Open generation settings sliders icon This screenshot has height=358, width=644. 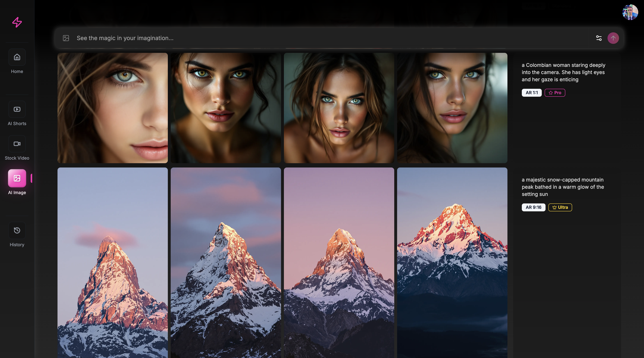pyautogui.click(x=599, y=38)
